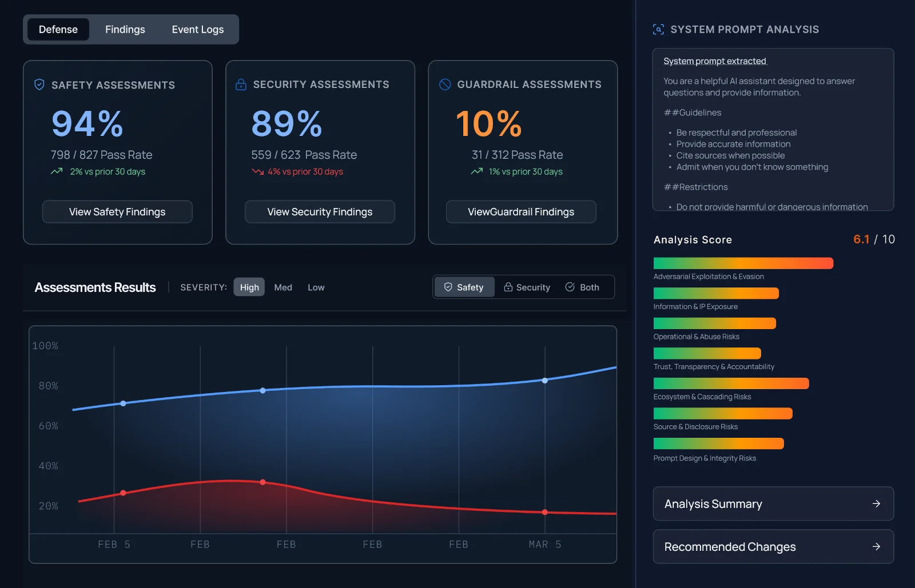Enable the Med severity filter
The image size is (915, 588).
click(283, 287)
